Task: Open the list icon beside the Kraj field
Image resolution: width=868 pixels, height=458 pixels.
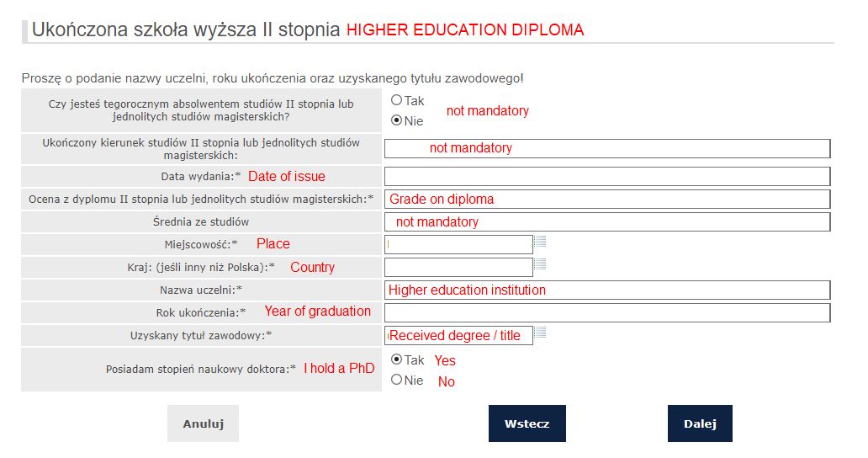Action: pos(541,264)
